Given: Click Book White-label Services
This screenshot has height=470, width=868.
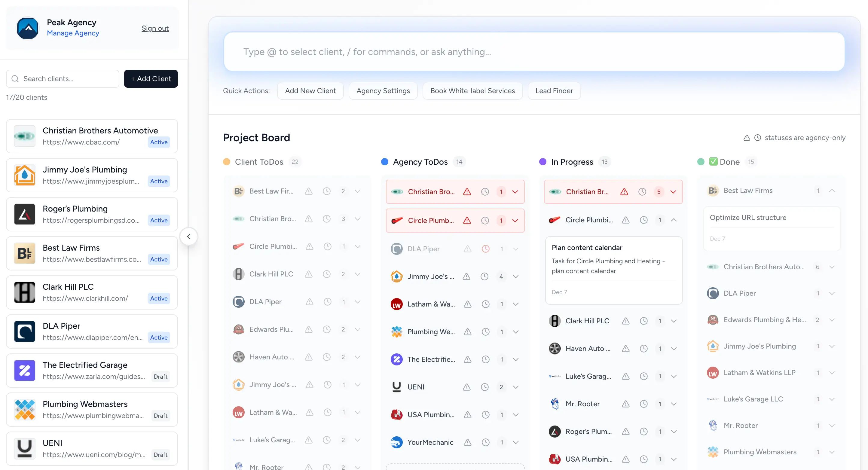Looking at the screenshot, I should pos(473,91).
